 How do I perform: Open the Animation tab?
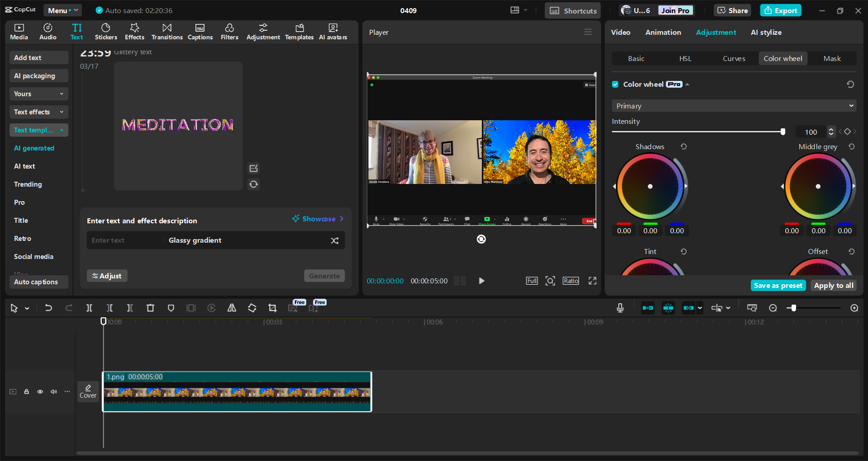663,33
